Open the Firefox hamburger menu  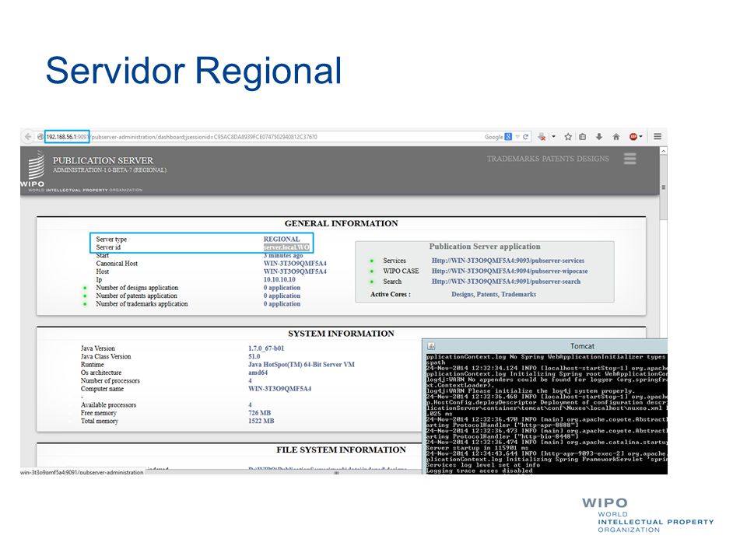(x=658, y=137)
